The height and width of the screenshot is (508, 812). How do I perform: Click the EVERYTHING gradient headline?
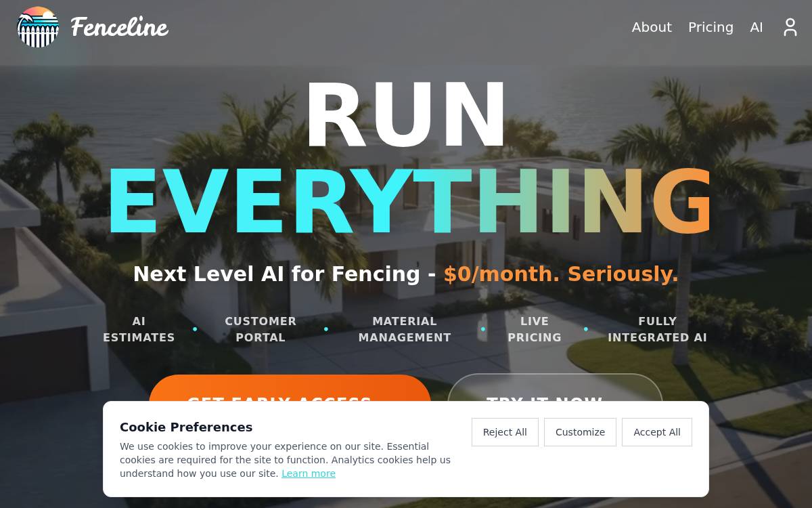pyautogui.click(x=410, y=202)
